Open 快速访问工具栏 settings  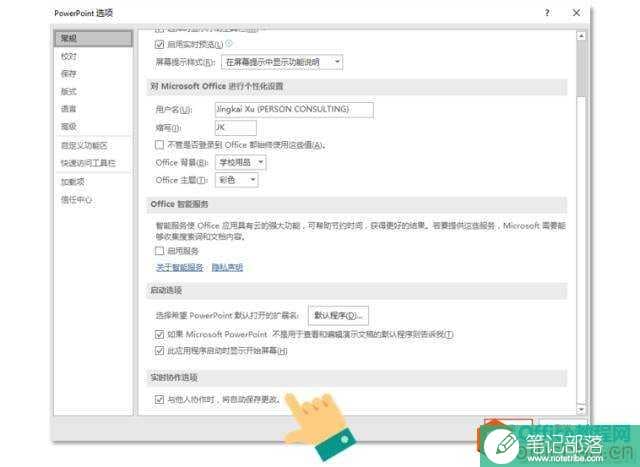[88, 163]
